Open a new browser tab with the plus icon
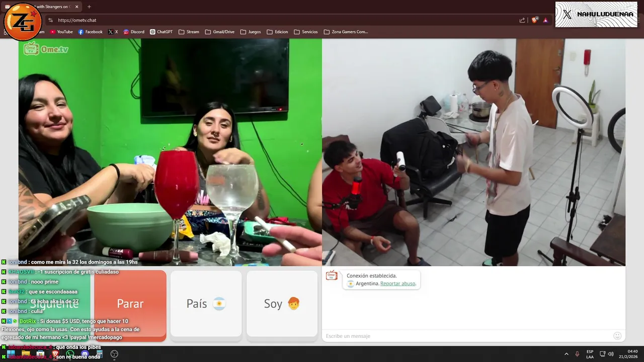This screenshot has width=644, height=362. tap(89, 7)
